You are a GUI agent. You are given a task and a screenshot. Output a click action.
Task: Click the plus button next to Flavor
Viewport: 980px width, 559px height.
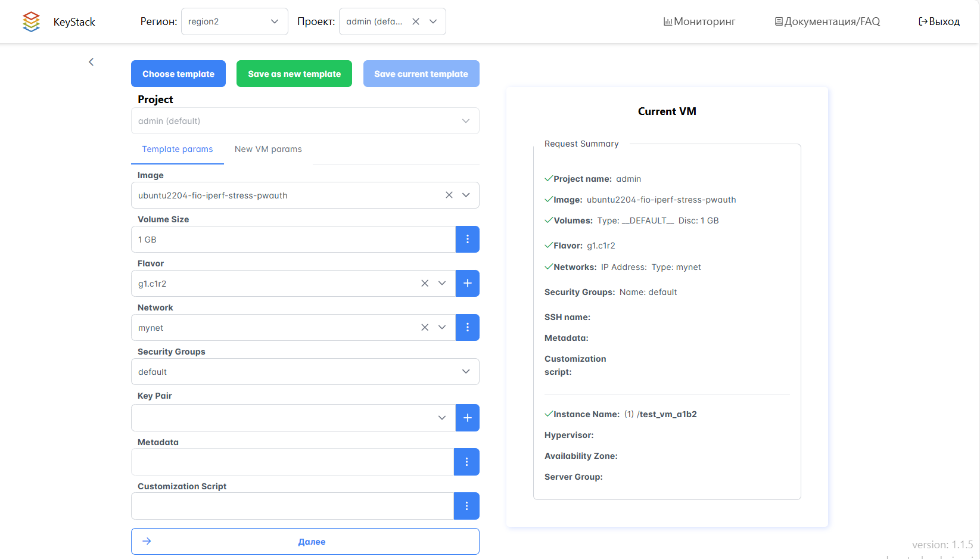point(467,284)
